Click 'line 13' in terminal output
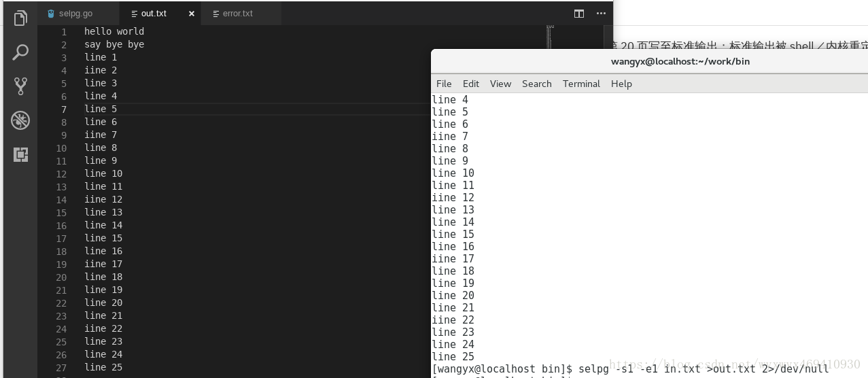868x378 pixels. [453, 210]
